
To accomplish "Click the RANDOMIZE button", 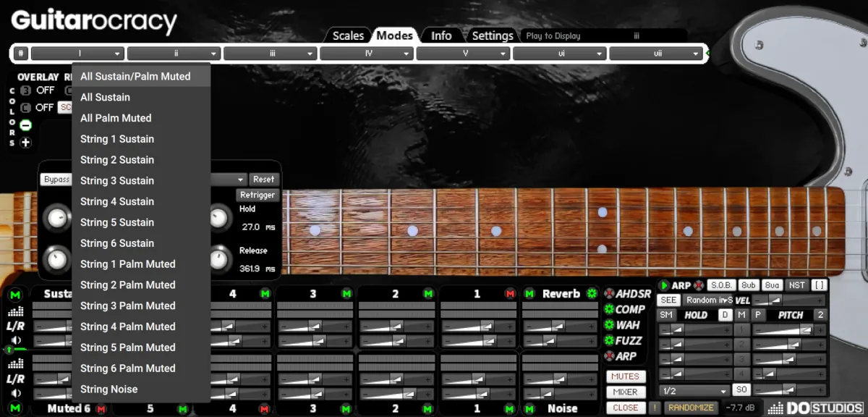I will (691, 408).
